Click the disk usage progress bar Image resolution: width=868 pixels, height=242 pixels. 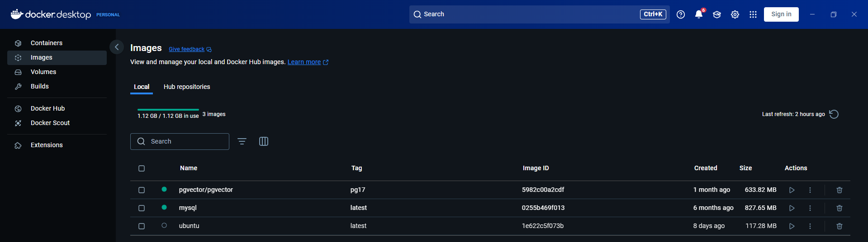pos(168,110)
